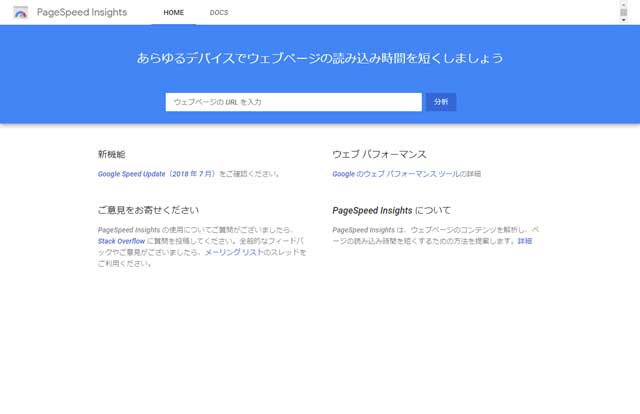Click the scrollbar up arrow
This screenshot has height=414, width=640.
click(623, 4)
